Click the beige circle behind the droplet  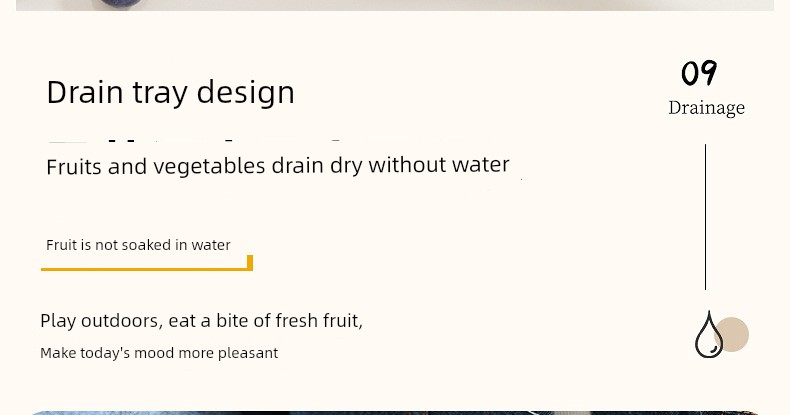(x=735, y=334)
